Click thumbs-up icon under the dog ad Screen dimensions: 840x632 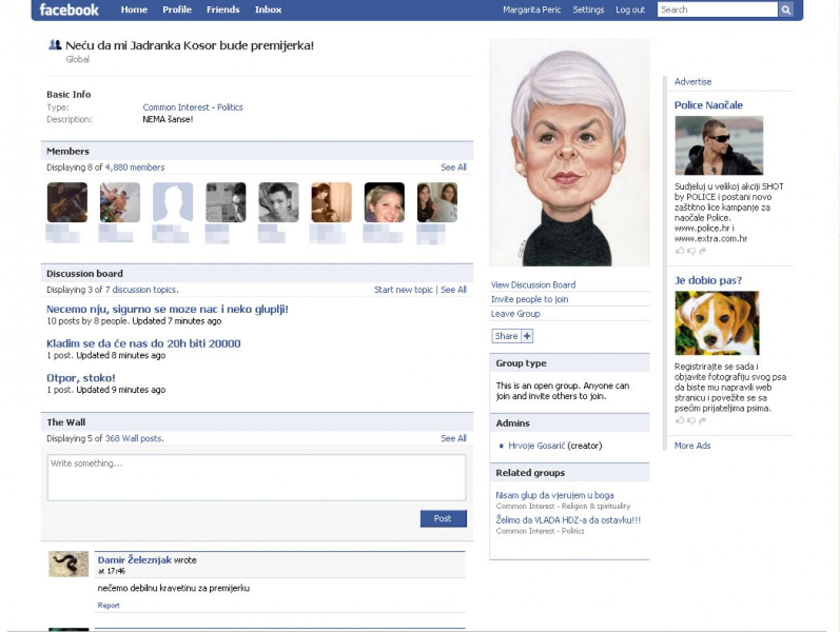pyautogui.click(x=680, y=420)
